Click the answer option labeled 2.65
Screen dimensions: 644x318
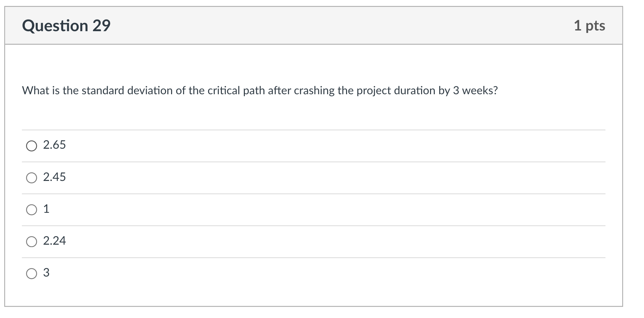pyautogui.click(x=53, y=145)
